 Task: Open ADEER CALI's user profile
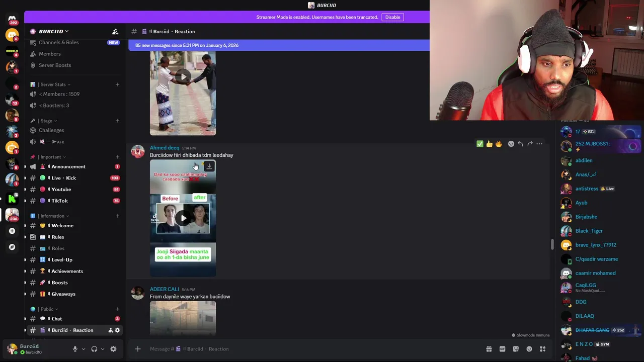pos(165,289)
